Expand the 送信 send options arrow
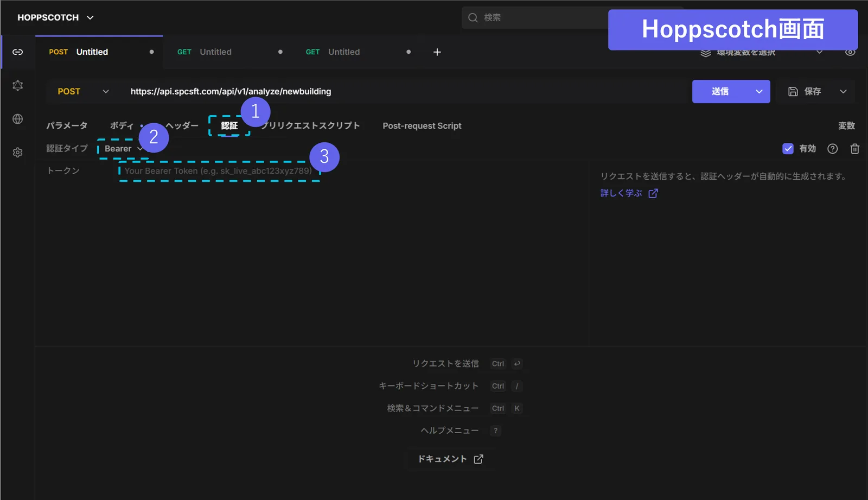Screen dimensions: 868x500 pyautogui.click(x=759, y=92)
